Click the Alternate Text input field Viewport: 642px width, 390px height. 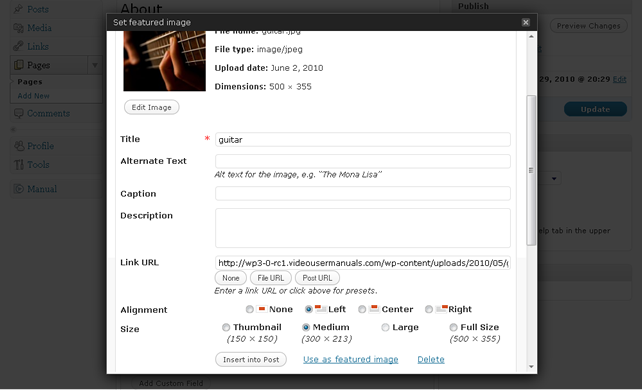[363, 161]
